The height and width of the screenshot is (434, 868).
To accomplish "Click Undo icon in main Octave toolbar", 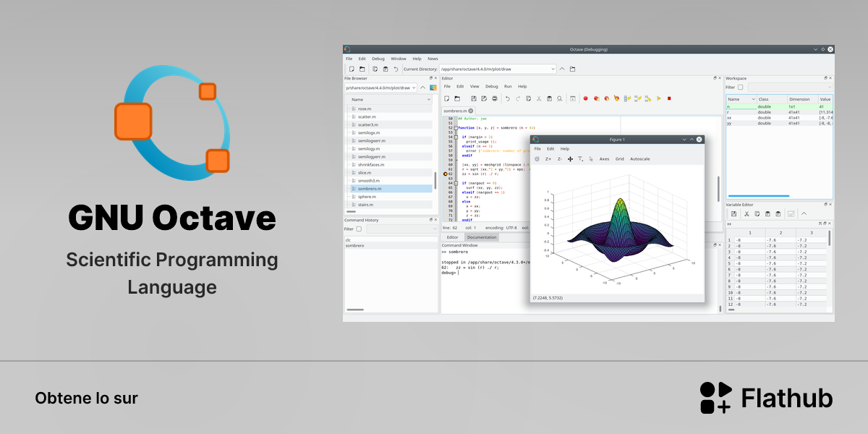I will coord(396,69).
